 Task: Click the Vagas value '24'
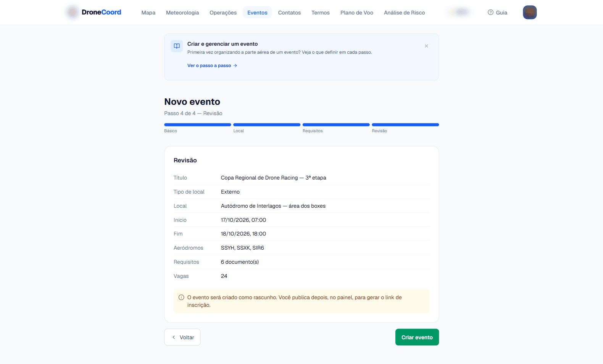[x=224, y=276]
